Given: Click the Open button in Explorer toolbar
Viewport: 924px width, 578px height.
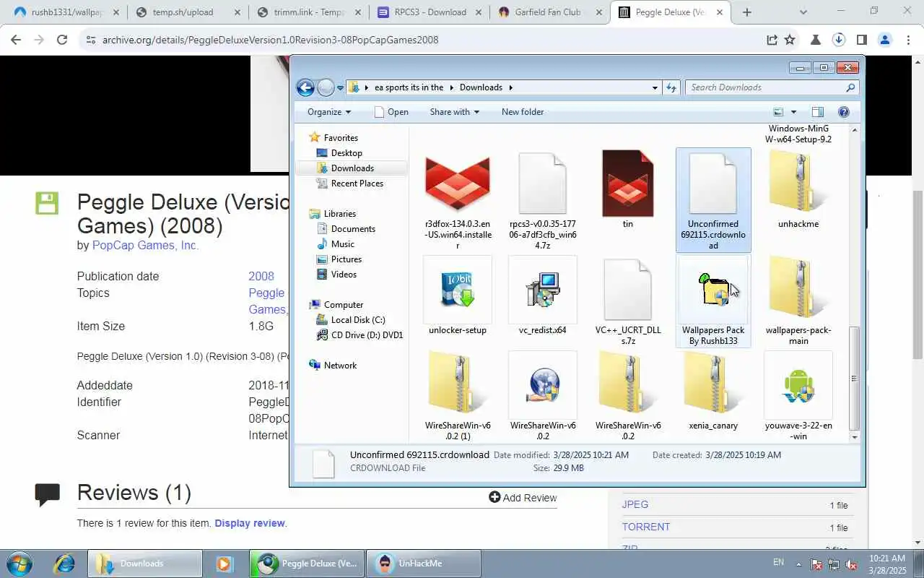Looking at the screenshot, I should tap(391, 112).
